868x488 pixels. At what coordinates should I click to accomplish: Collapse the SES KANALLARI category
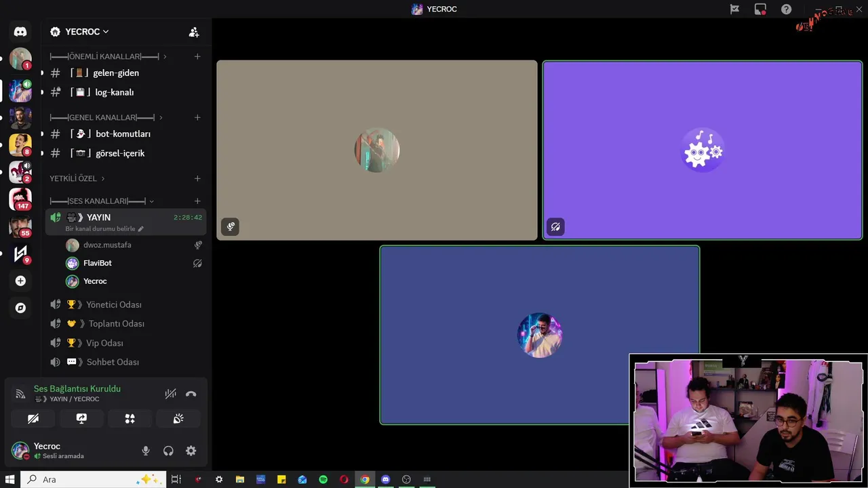[x=102, y=201]
